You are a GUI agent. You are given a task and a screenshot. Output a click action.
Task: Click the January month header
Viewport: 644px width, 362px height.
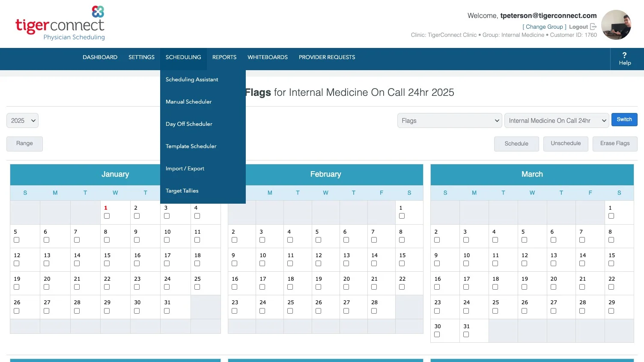[x=115, y=175]
